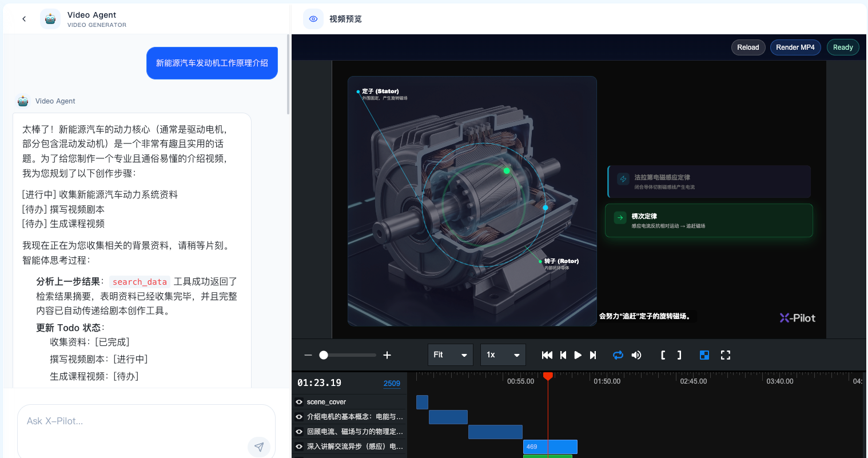The width and height of the screenshot is (868, 458).
Task: Click the preview zoom slider handle
Action: 324,355
